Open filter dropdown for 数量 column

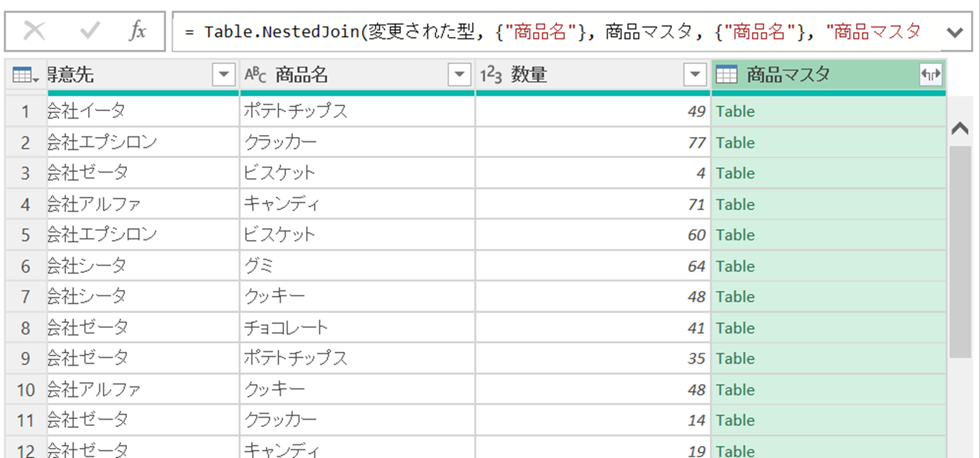click(x=695, y=75)
